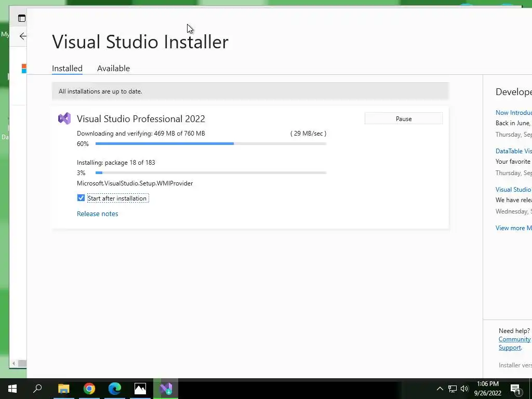Image resolution: width=532 pixels, height=399 pixels.
Task: Open the Community link under Need help
Action: [x=514, y=339]
